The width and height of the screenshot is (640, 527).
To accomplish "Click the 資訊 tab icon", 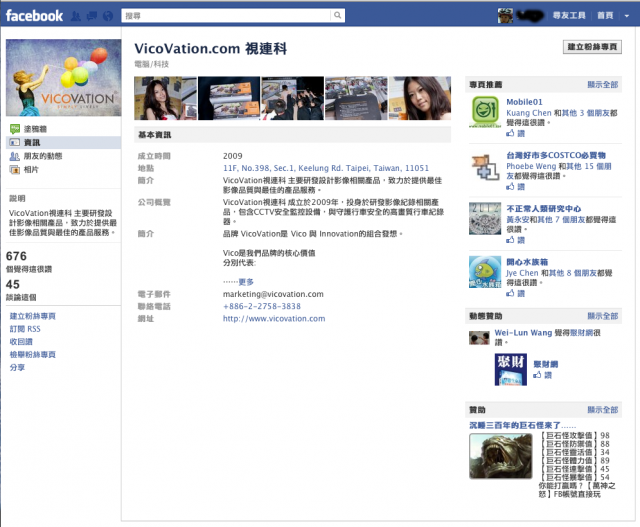I will coord(15,142).
